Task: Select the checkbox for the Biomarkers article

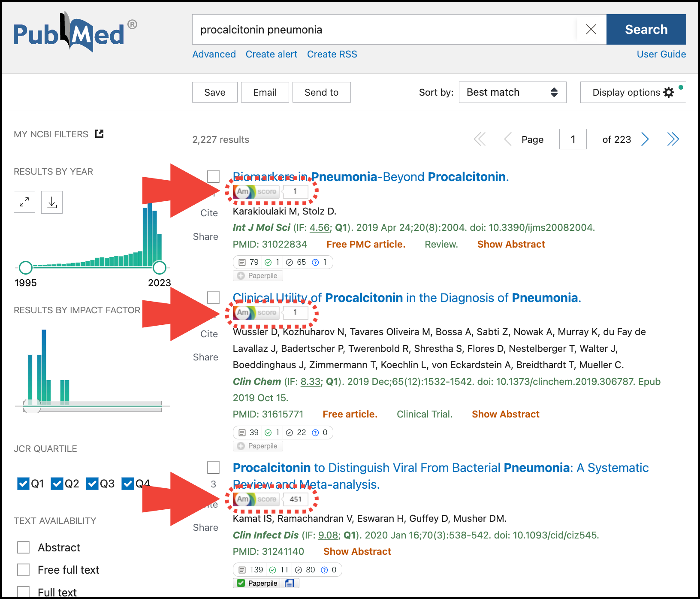Action: 213,176
